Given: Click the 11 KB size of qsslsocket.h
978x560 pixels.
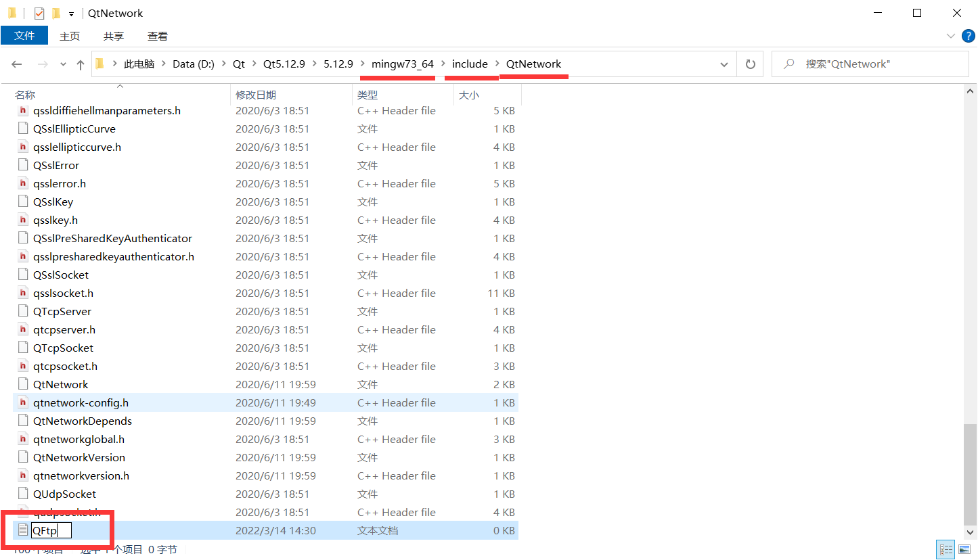Looking at the screenshot, I should (x=501, y=293).
